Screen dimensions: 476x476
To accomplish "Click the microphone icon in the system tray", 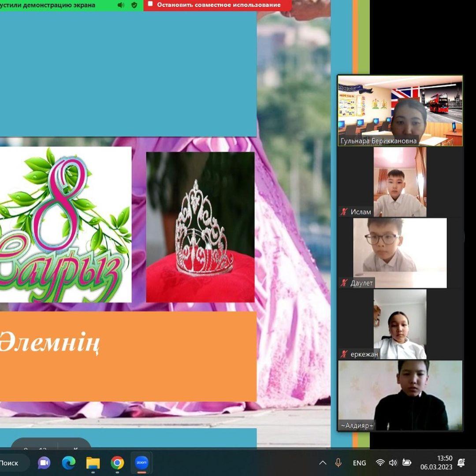I will coord(338,463).
